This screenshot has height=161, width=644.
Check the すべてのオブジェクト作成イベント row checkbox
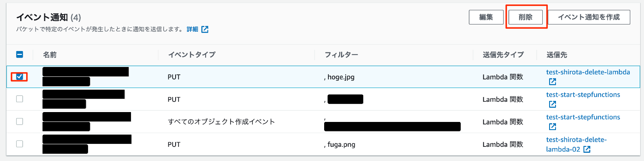(x=19, y=122)
